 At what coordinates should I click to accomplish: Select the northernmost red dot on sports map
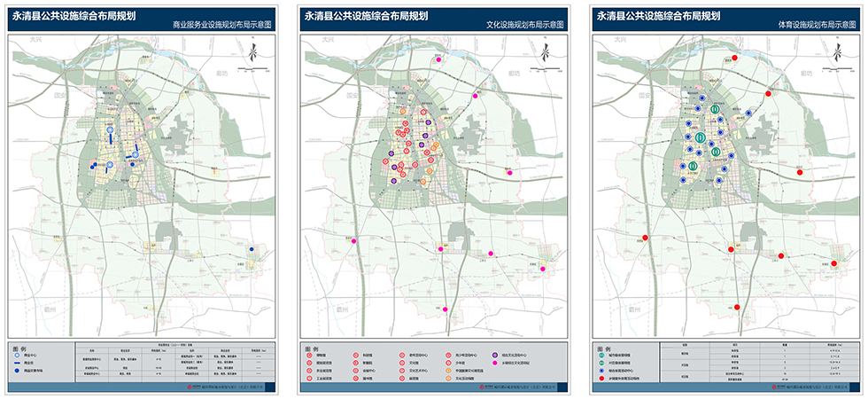(x=734, y=59)
